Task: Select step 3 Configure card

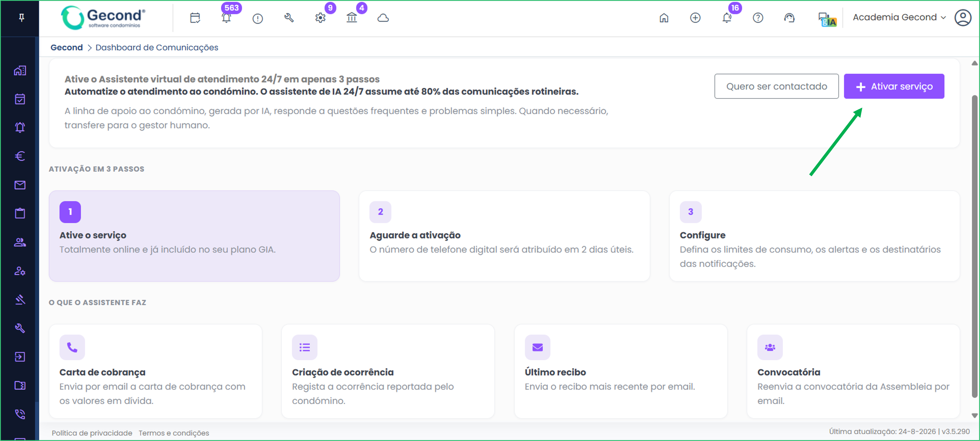Action: point(814,236)
